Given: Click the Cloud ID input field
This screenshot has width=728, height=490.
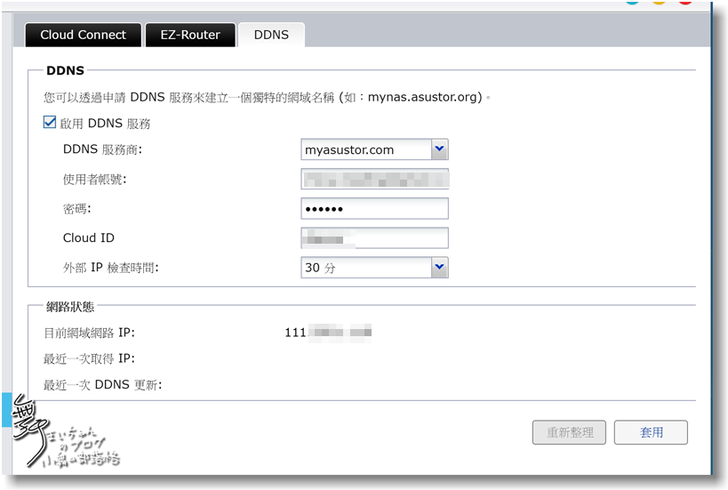Looking at the screenshot, I should (375, 238).
